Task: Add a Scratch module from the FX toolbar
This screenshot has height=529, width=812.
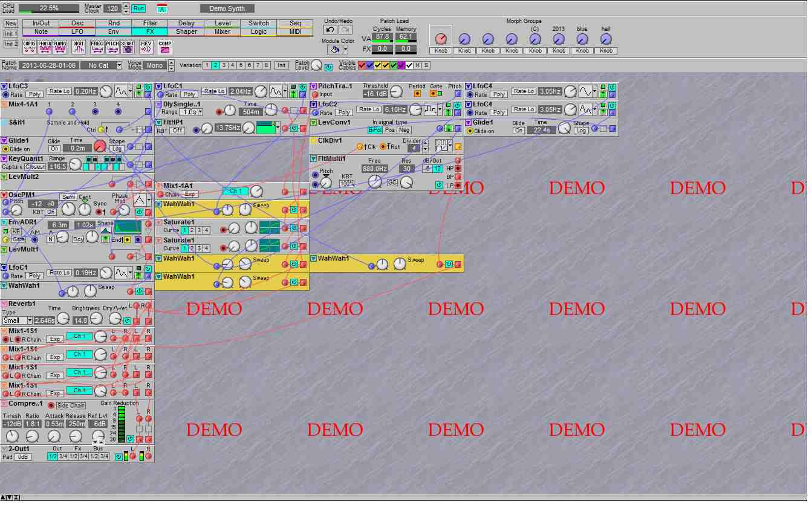Action: pyautogui.click(x=127, y=46)
